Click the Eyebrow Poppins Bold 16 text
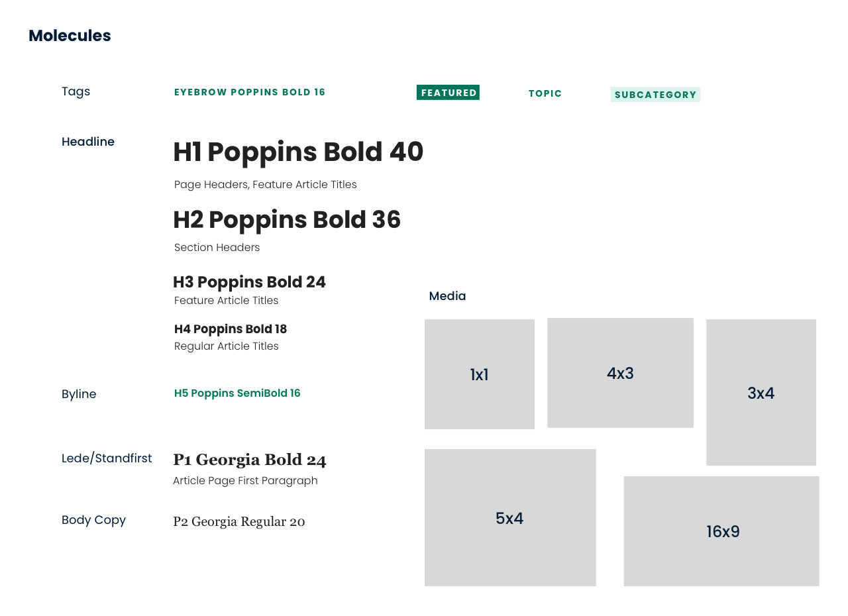This screenshot has height=616, width=848. tap(250, 92)
